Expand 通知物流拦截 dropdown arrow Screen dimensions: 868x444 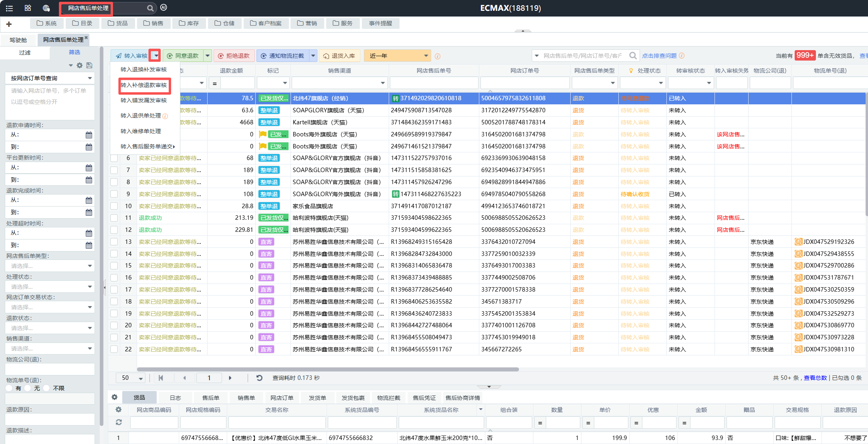(x=313, y=56)
